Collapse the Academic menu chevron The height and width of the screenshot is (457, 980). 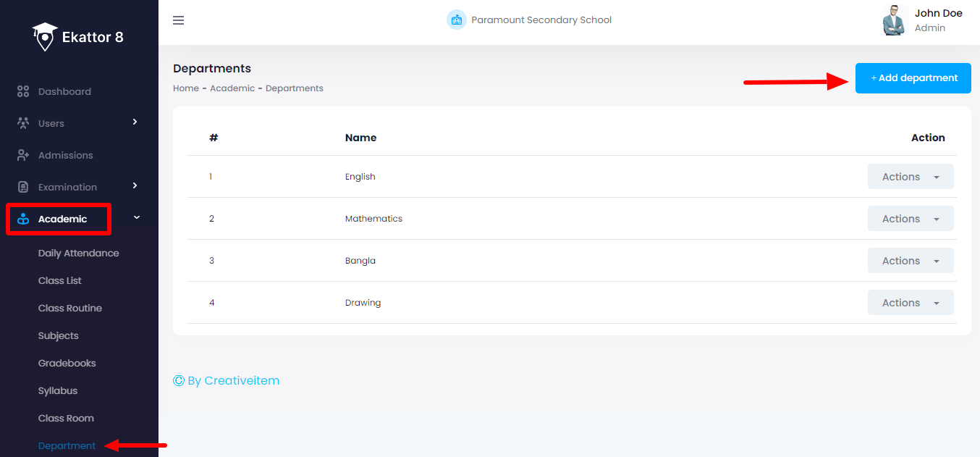pyautogui.click(x=136, y=217)
